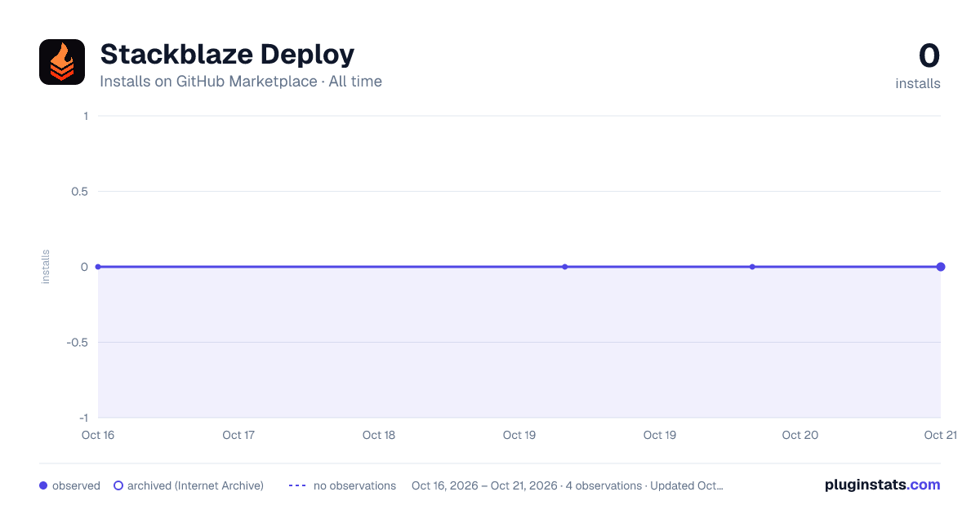Click the 'no observations' legend text

click(x=354, y=485)
